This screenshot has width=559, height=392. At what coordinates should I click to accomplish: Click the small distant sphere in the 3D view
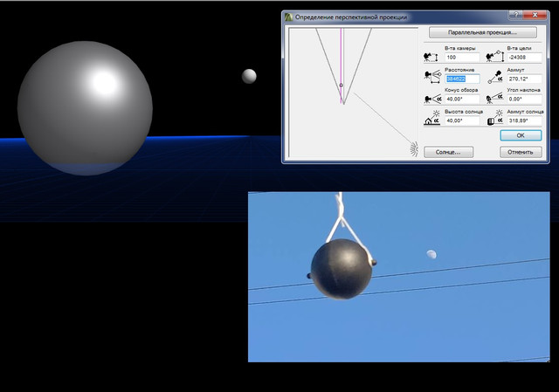pyautogui.click(x=249, y=76)
